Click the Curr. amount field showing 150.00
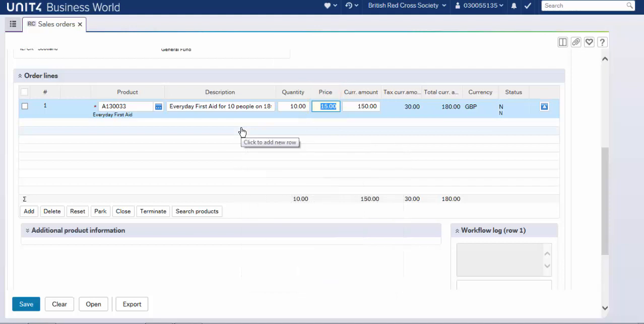This screenshot has width=644, height=324. click(x=361, y=106)
